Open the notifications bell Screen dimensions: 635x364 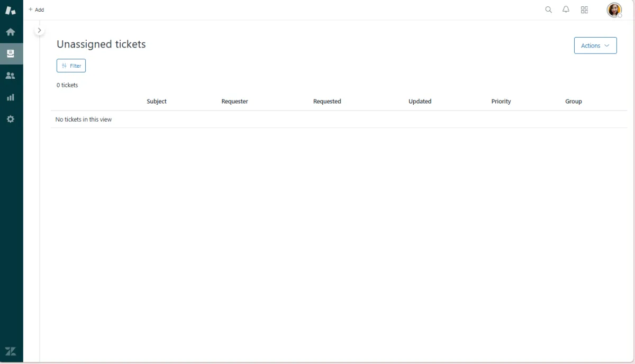coord(566,10)
